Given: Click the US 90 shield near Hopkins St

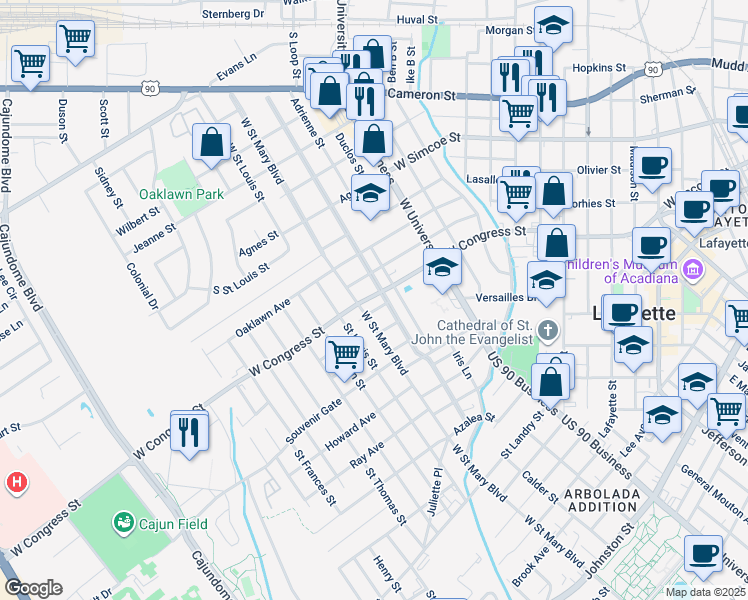Looking at the screenshot, I should coord(652,70).
